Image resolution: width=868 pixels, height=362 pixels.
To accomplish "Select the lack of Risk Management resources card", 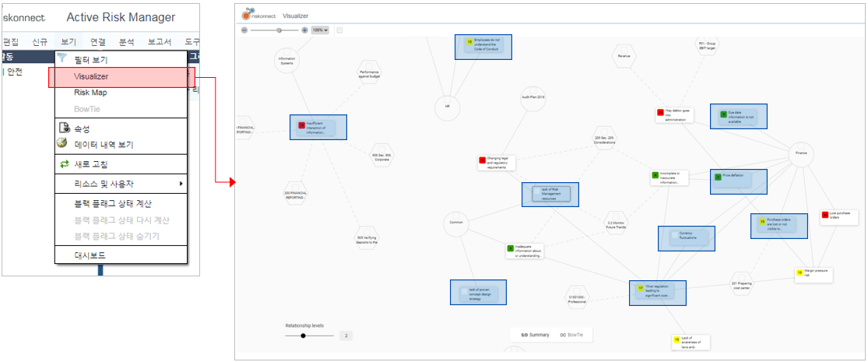I will pyautogui.click(x=550, y=195).
